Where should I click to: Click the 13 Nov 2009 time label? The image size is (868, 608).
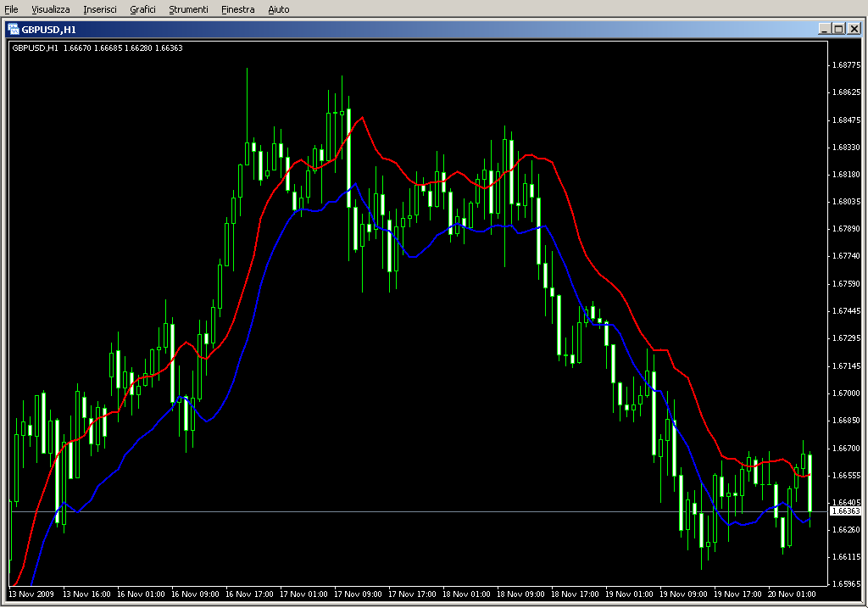pyautogui.click(x=31, y=594)
